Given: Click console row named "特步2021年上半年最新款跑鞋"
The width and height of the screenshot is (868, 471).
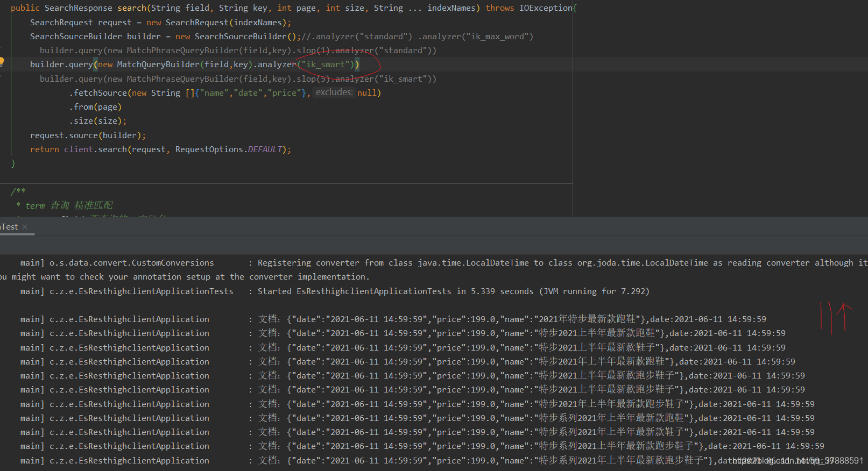Looking at the screenshot, I should point(408,362).
